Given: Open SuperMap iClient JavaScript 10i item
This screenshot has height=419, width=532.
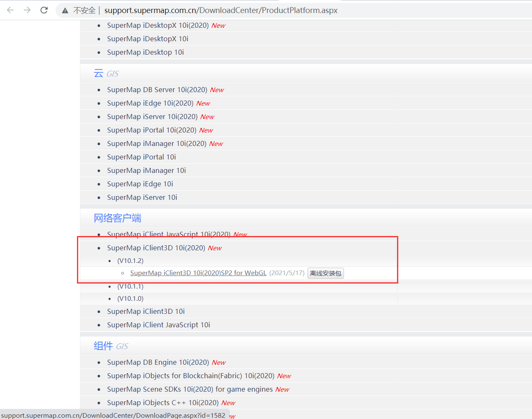Looking at the screenshot, I should 159,325.
